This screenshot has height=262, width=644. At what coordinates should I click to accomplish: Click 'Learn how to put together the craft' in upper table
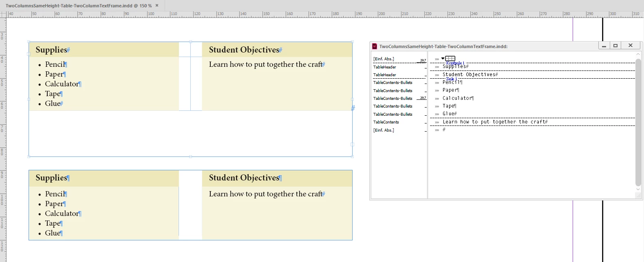pyautogui.click(x=265, y=64)
